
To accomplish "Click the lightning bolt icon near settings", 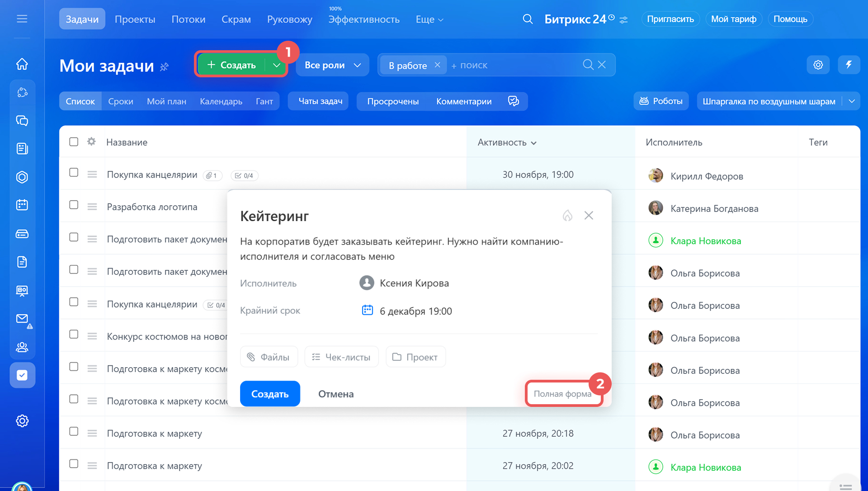I will click(849, 65).
